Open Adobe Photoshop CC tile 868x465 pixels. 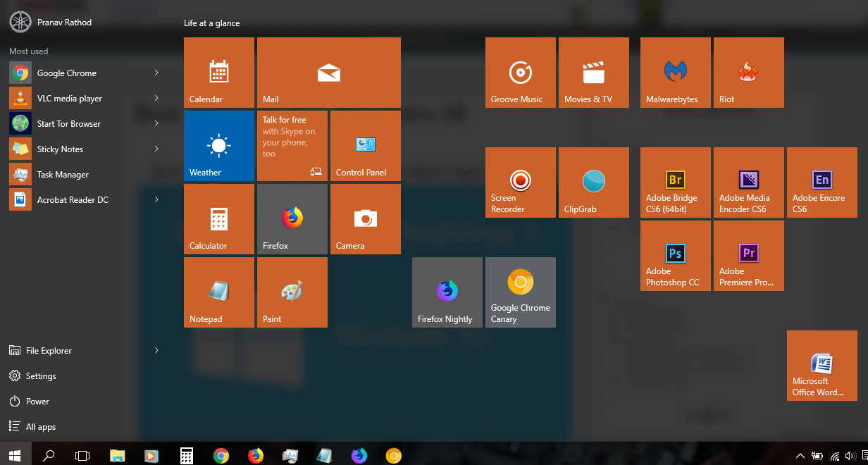[x=676, y=256]
